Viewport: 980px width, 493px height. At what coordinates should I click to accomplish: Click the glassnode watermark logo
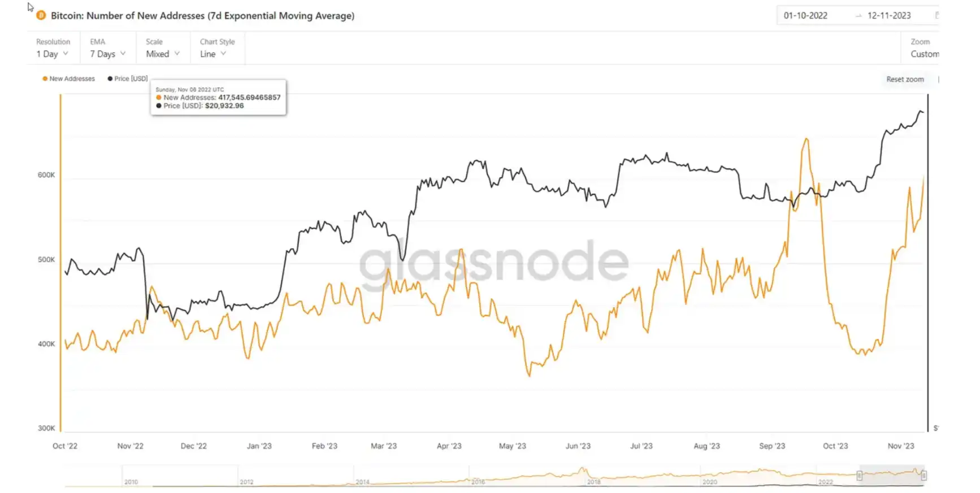pyautogui.click(x=493, y=261)
